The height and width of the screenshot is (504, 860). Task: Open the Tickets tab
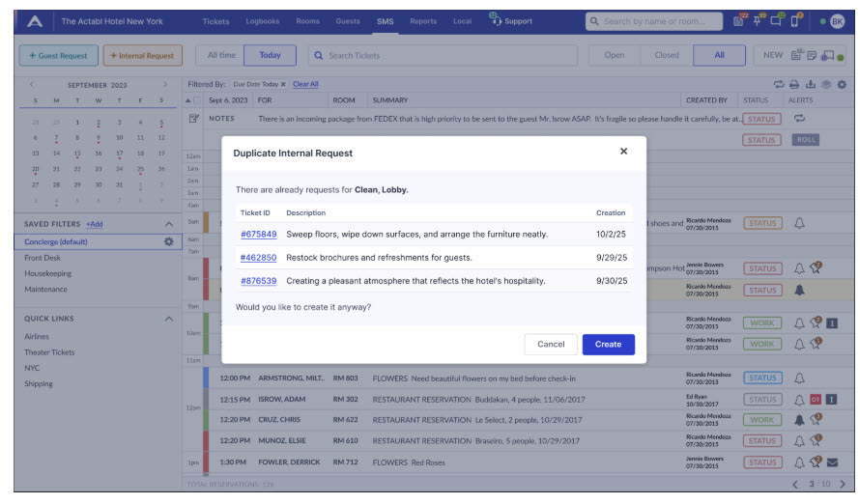tap(215, 21)
